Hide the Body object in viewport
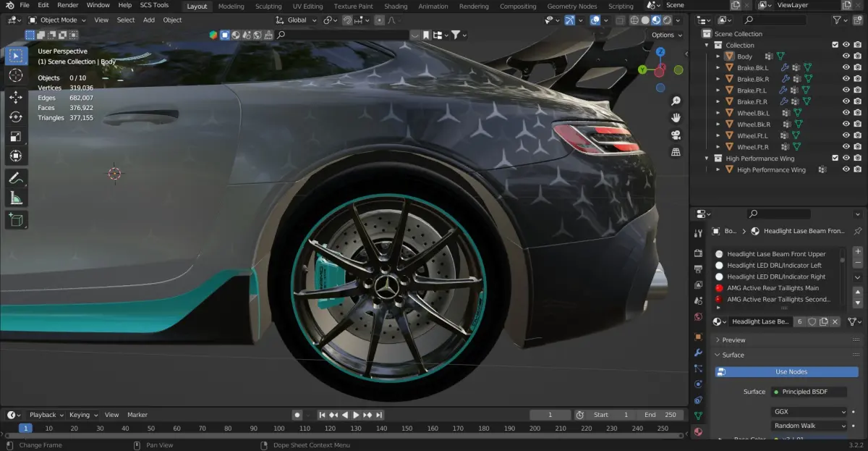Viewport: 868px width, 451px height. click(846, 56)
